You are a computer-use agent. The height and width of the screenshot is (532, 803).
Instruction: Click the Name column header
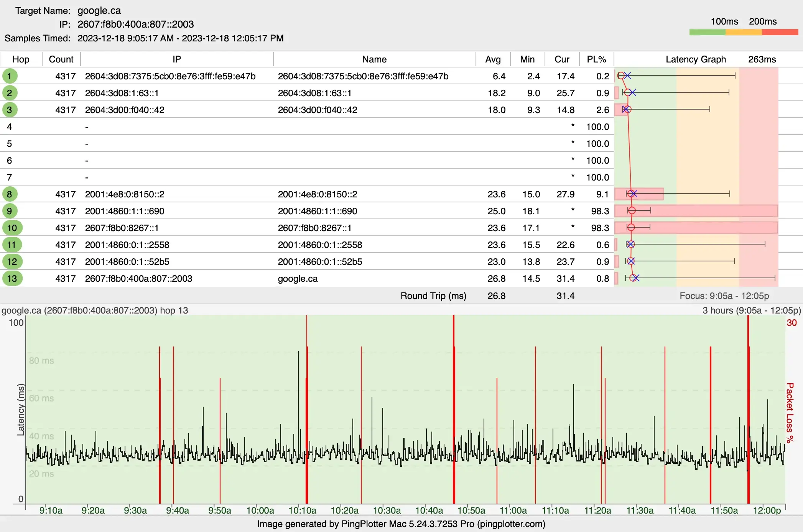point(374,59)
